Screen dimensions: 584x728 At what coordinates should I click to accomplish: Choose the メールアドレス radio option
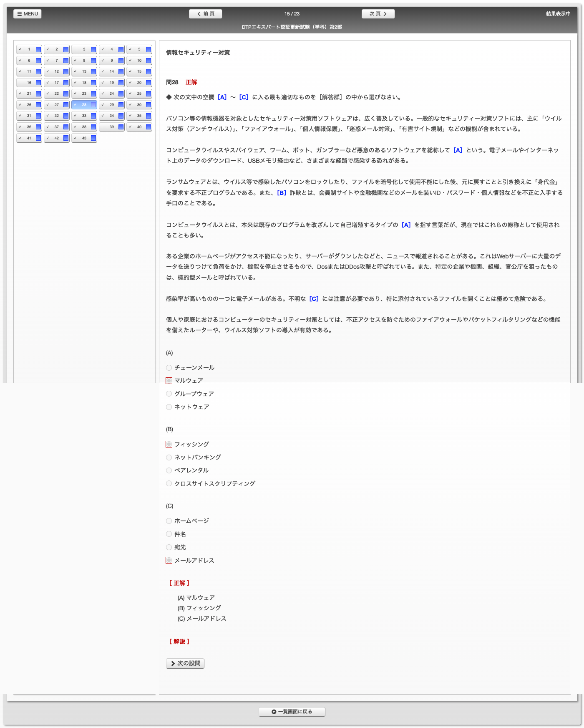coord(169,561)
